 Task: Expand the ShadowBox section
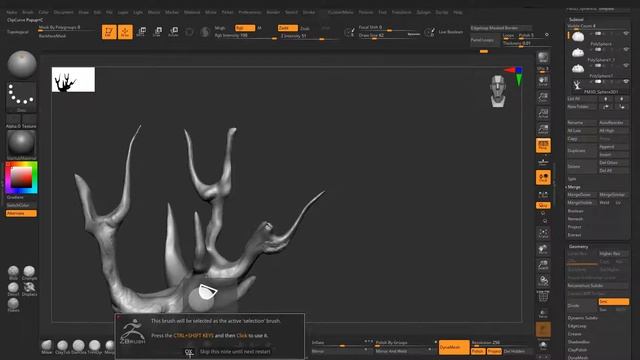(578, 342)
